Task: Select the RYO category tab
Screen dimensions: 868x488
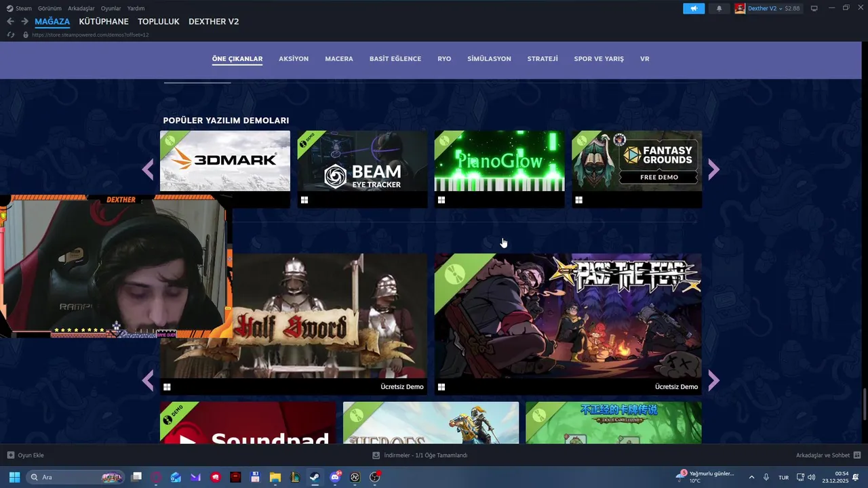Action: tap(444, 59)
